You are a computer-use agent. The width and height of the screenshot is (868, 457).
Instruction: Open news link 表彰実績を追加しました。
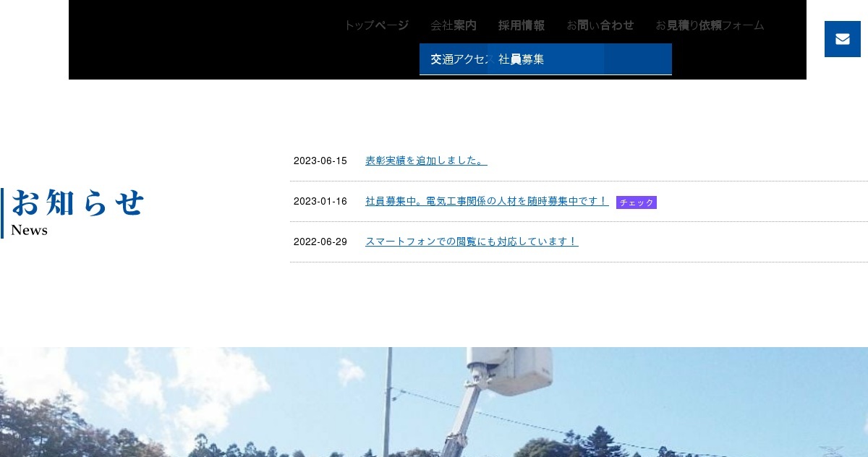(426, 161)
